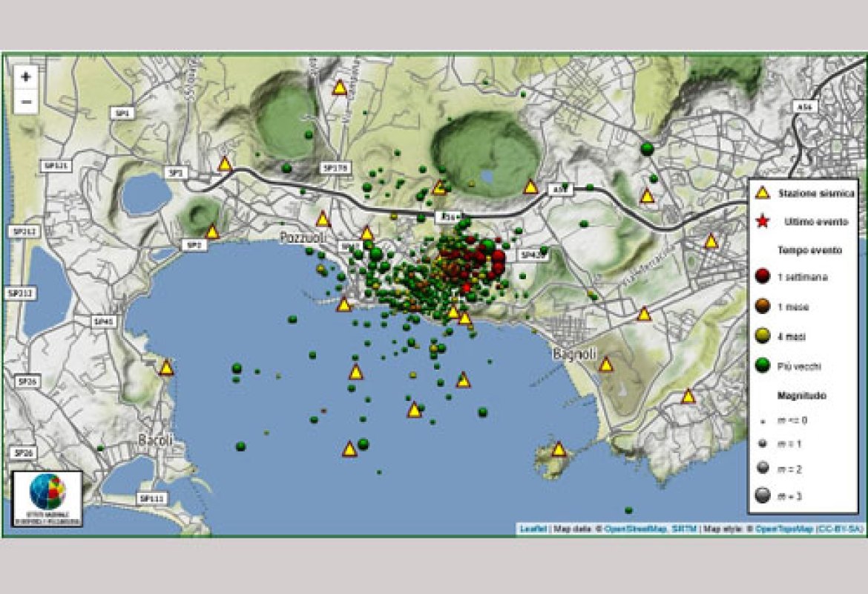Click the largest red event circle in the cluster
868x594 pixels.
[498, 257]
